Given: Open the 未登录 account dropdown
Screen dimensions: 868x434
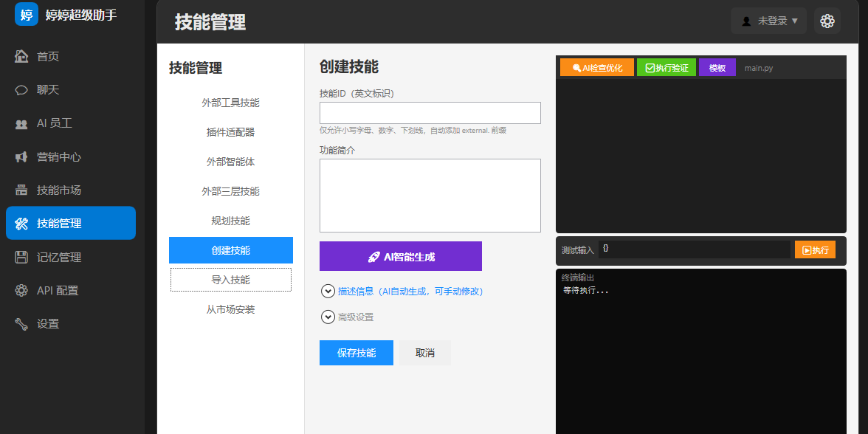Looking at the screenshot, I should [769, 21].
